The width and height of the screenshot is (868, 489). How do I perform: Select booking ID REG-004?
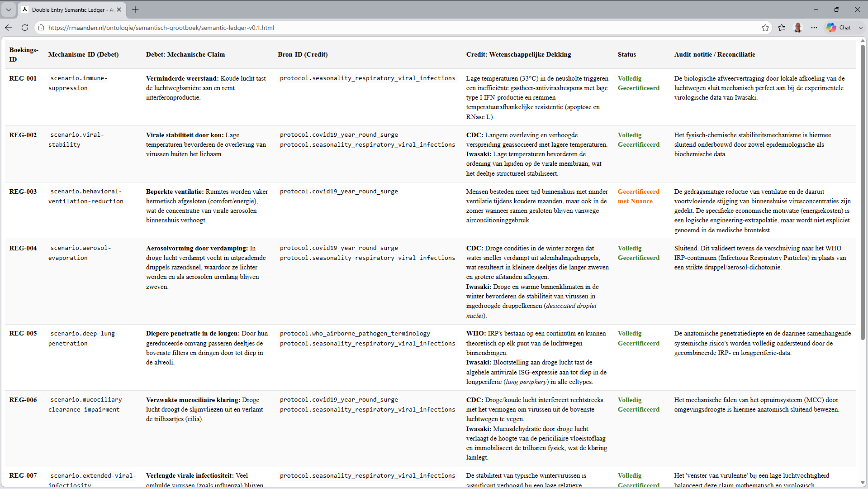point(23,248)
